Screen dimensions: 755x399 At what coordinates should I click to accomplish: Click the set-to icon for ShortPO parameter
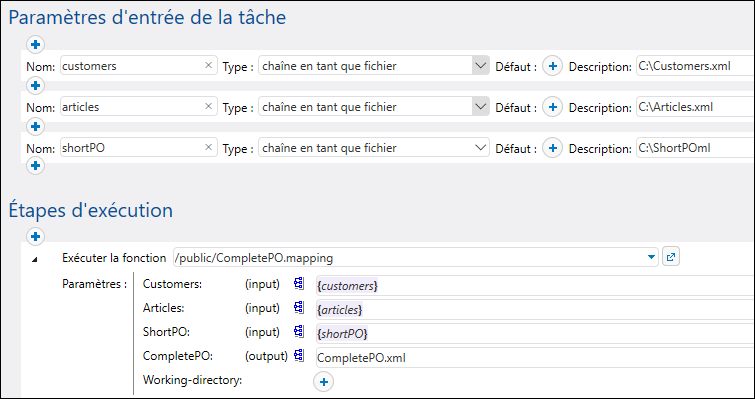(x=299, y=332)
